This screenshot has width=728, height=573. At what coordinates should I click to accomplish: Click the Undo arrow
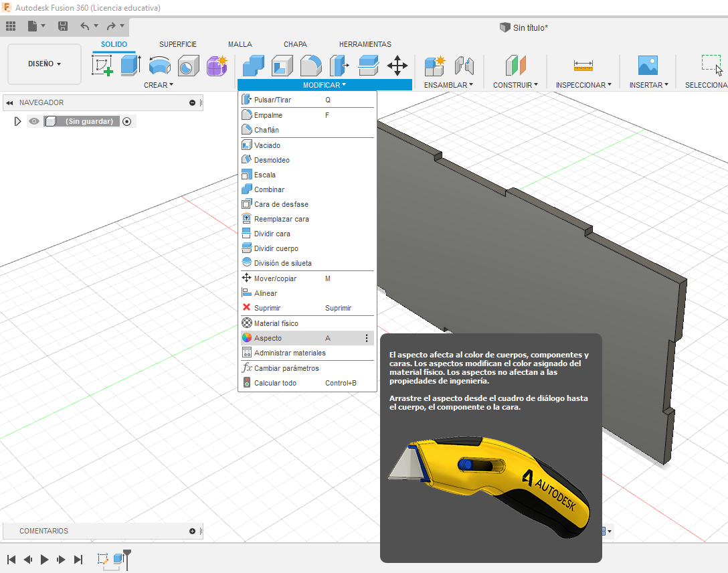point(84,27)
